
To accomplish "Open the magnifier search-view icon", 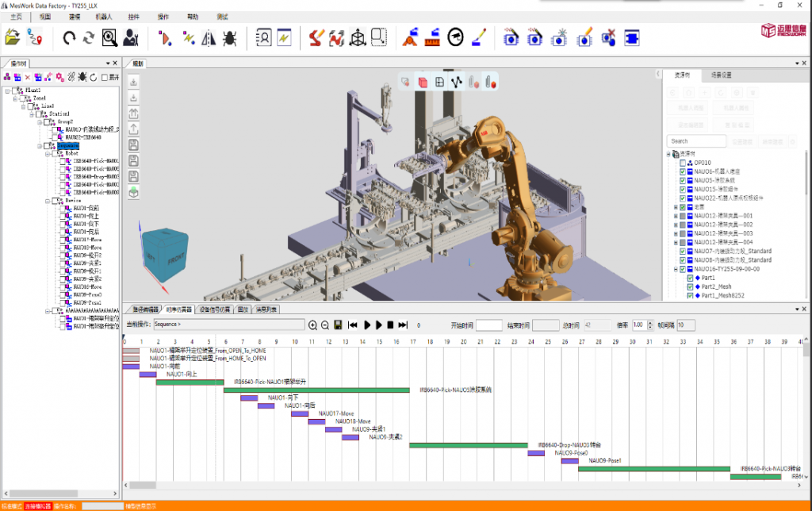I will click(109, 38).
